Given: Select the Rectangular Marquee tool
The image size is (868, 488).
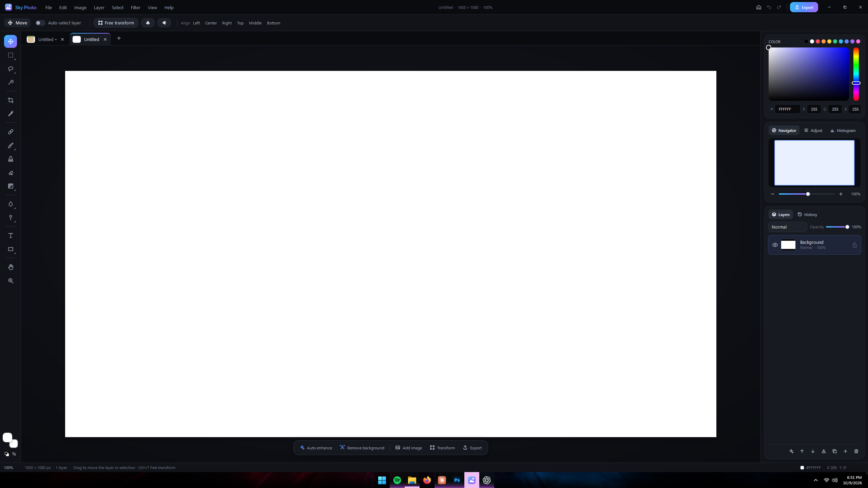Looking at the screenshot, I should pyautogui.click(x=11, y=55).
